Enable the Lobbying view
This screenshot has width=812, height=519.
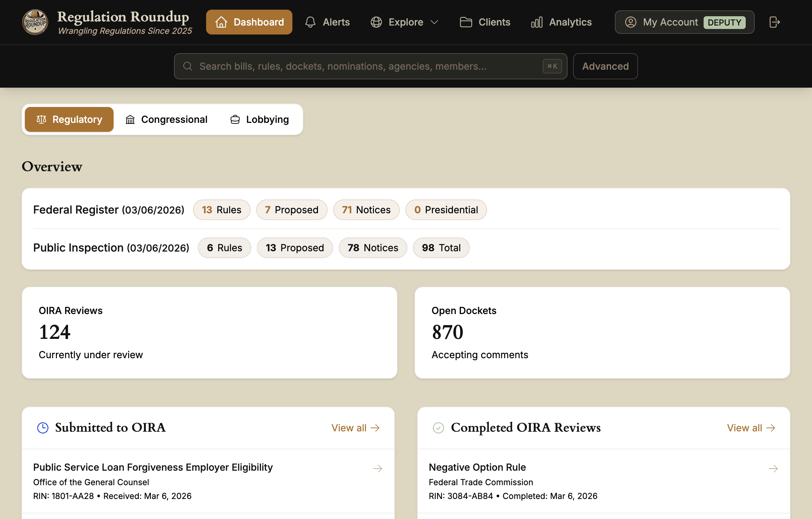[259, 119]
